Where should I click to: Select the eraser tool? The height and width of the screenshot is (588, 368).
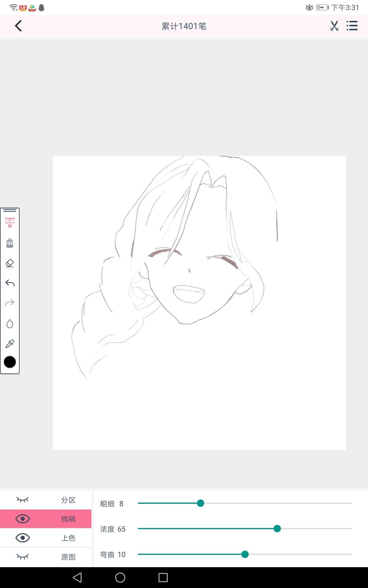(10, 263)
